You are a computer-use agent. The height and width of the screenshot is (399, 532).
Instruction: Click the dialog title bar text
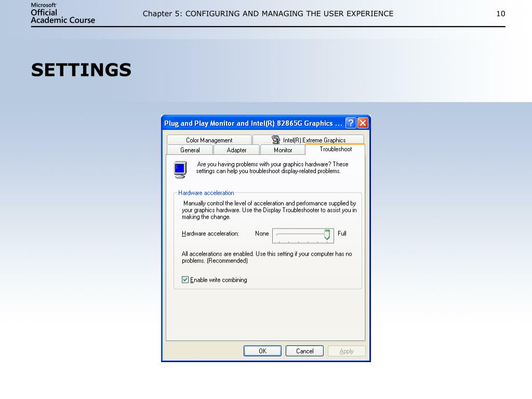pos(253,123)
